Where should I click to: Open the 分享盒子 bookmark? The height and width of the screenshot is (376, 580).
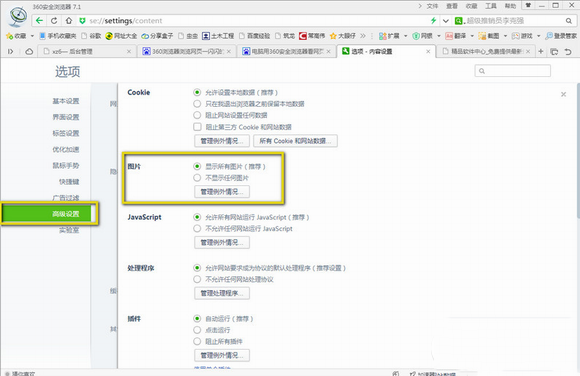(157, 36)
